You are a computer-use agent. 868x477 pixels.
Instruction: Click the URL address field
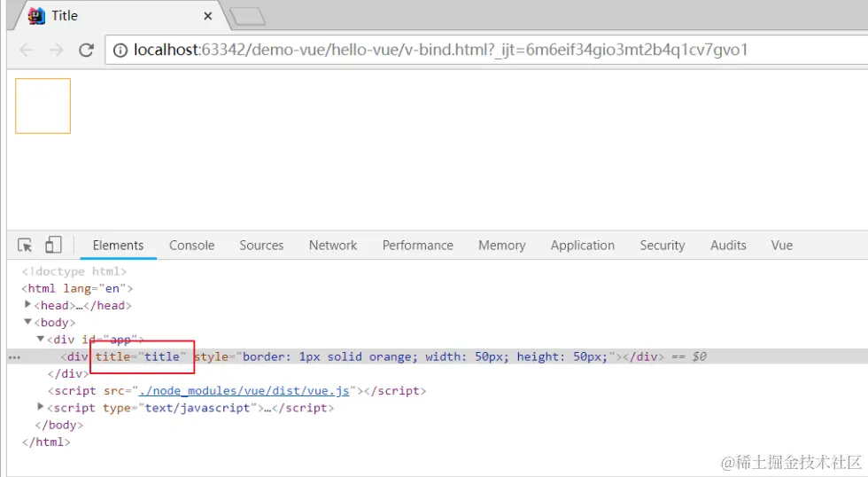click(487, 50)
